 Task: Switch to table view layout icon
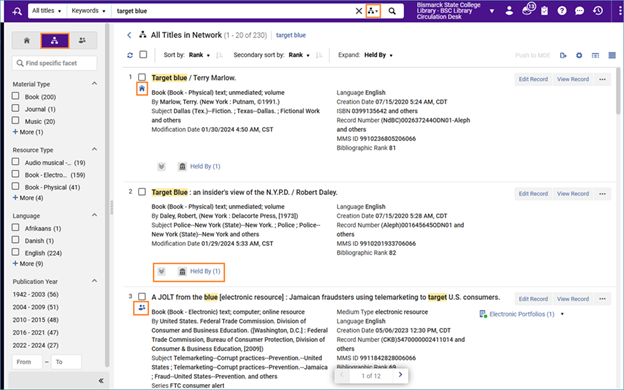[x=612, y=55]
